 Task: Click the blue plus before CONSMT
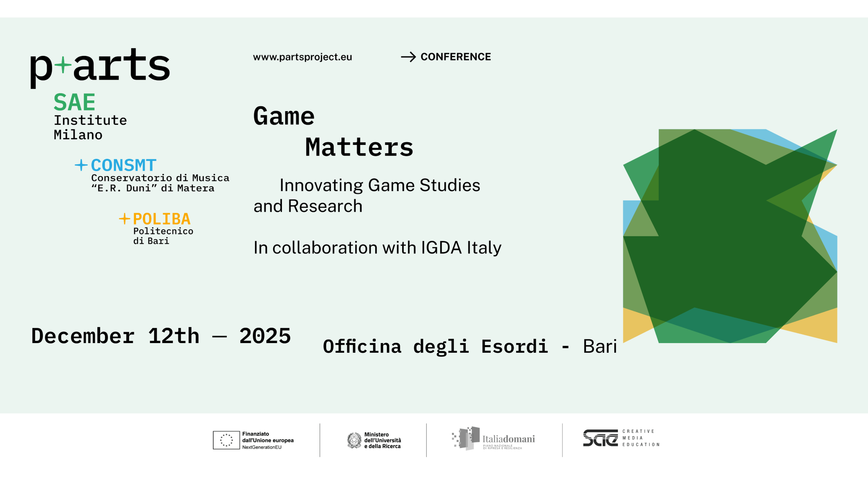81,165
